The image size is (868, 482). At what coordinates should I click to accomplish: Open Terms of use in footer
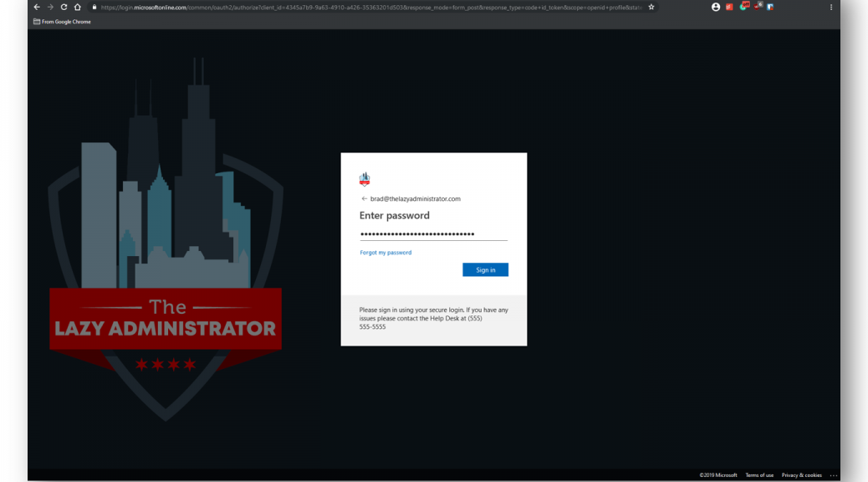[x=759, y=475]
